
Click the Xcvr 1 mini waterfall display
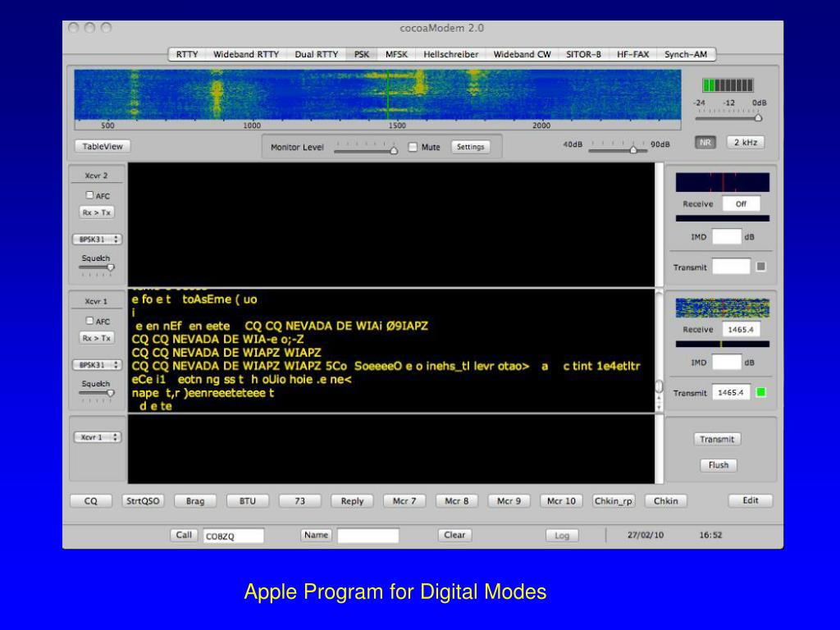722,308
